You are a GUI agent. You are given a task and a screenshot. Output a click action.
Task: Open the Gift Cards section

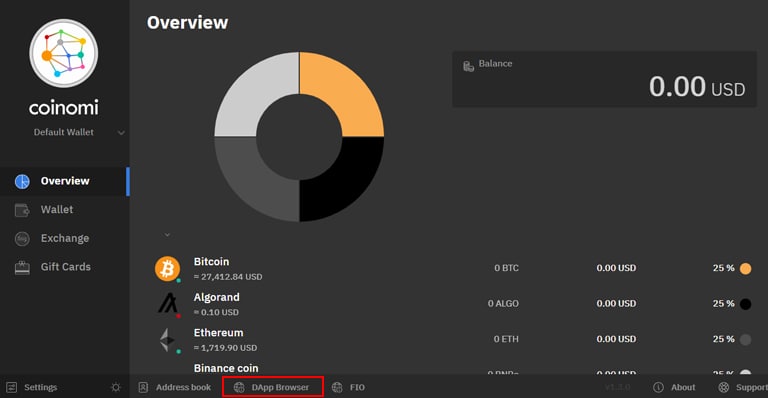(66, 267)
